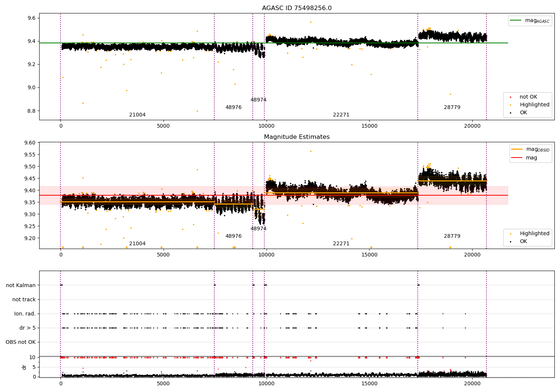Click x-axis tick 15000 under AGASC ID plot

369,126
